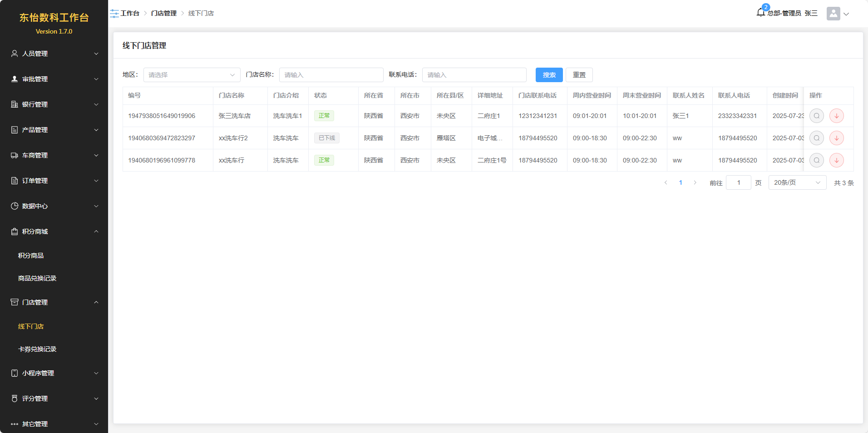Expand the 人员管理 sidebar menu
Viewport: 868px width, 433px height.
click(54, 54)
